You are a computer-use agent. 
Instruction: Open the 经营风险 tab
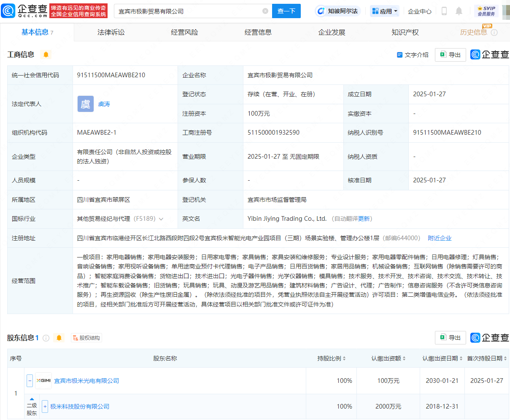coord(184,32)
